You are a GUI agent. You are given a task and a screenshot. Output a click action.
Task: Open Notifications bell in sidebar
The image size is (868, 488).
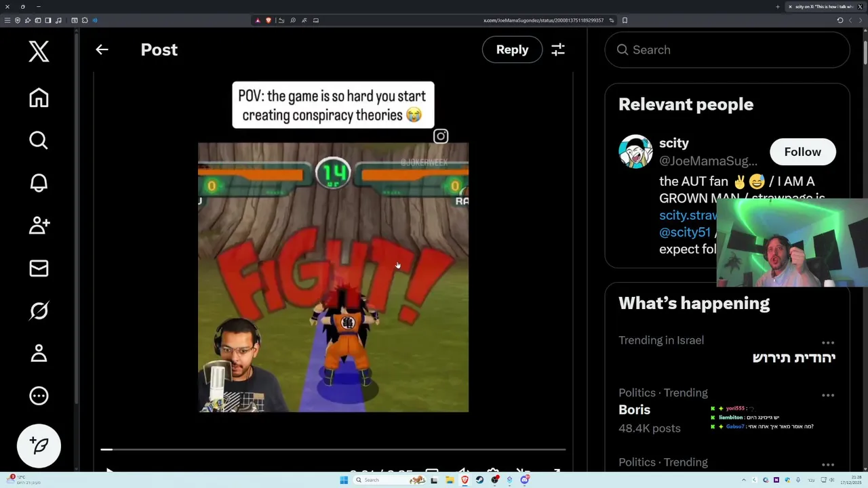pyautogui.click(x=39, y=183)
